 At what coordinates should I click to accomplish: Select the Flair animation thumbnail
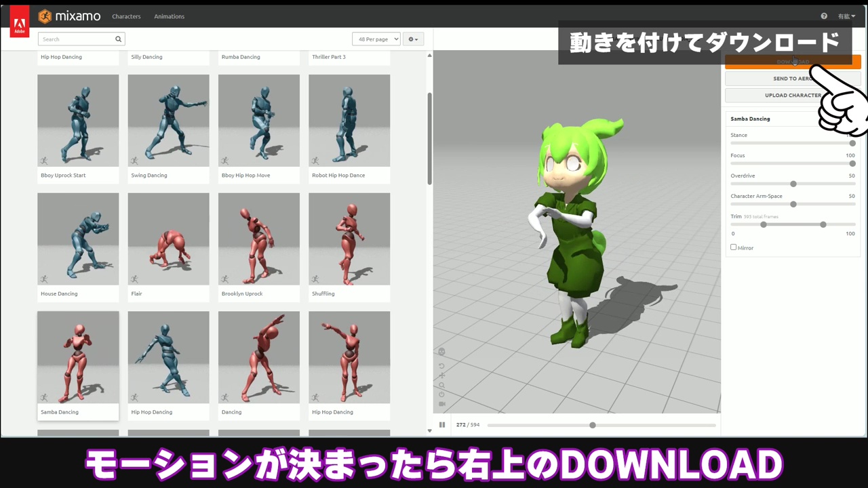pyautogui.click(x=168, y=239)
